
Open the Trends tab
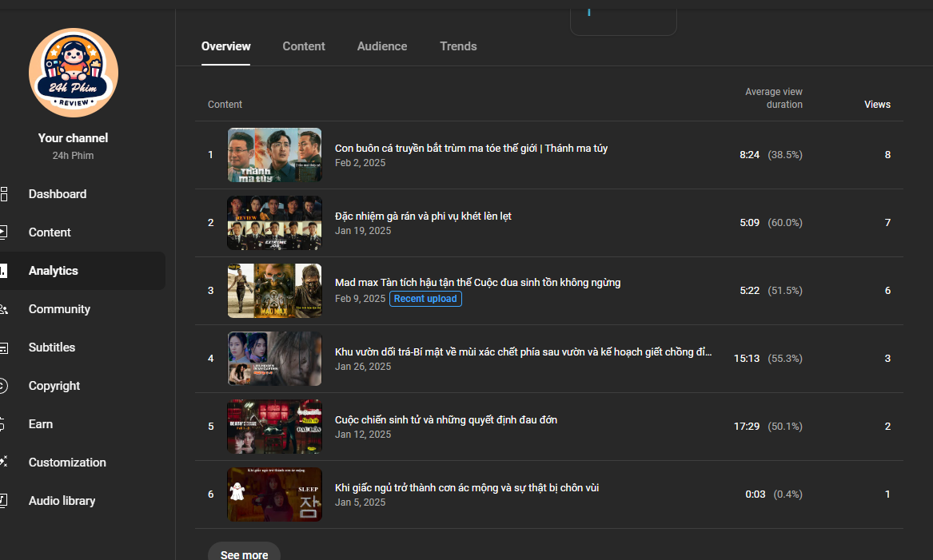[x=458, y=46]
